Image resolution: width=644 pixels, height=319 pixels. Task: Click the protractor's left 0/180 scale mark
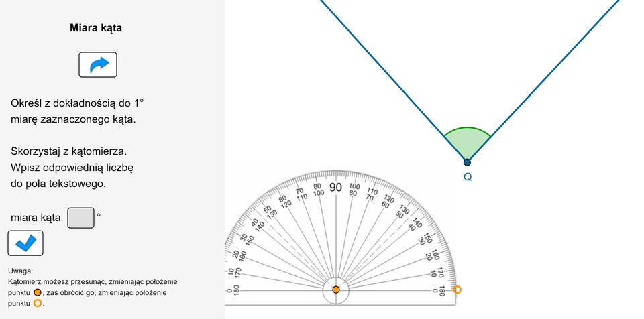tap(230, 290)
